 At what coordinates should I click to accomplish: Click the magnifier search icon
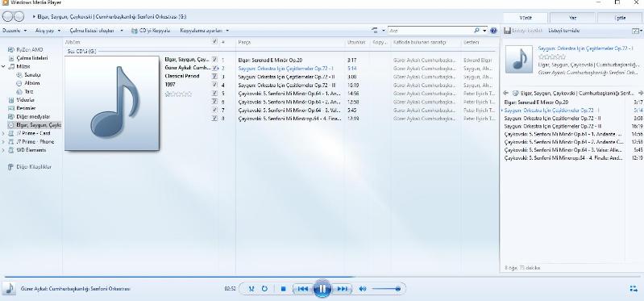pos(476,31)
